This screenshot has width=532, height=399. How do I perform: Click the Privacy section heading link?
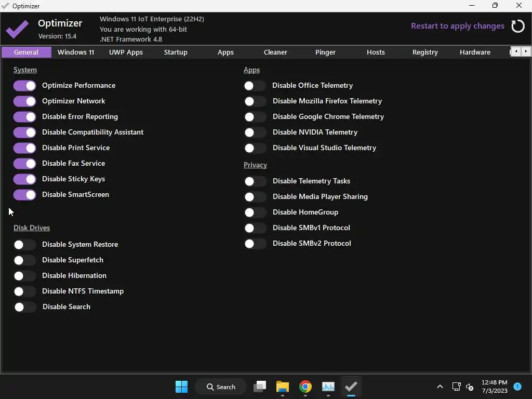pyautogui.click(x=255, y=165)
